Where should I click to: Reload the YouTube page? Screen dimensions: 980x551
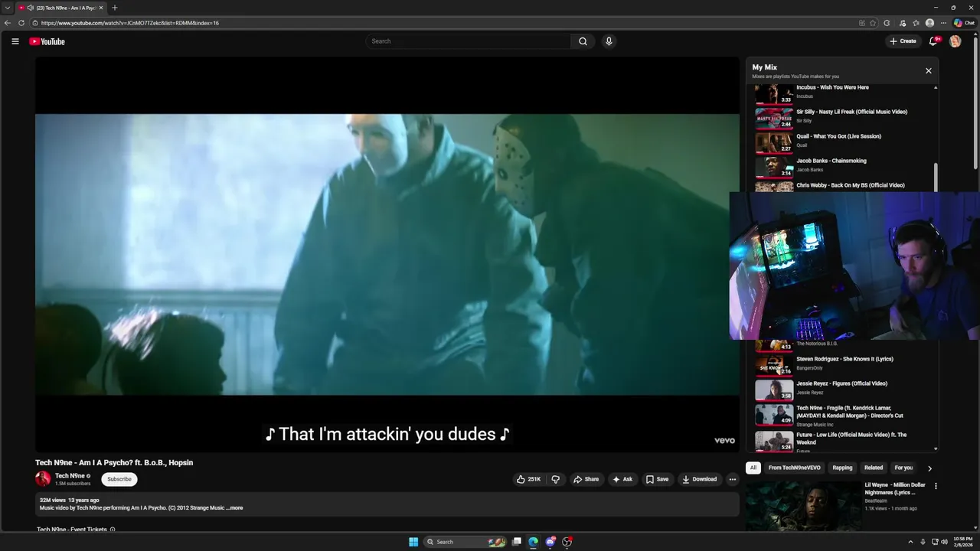point(21,23)
